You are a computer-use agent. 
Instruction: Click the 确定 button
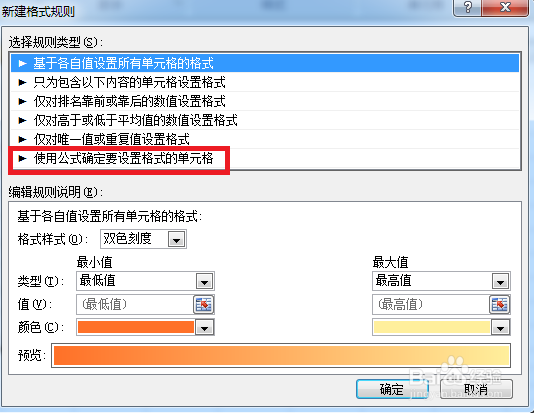coord(392,389)
